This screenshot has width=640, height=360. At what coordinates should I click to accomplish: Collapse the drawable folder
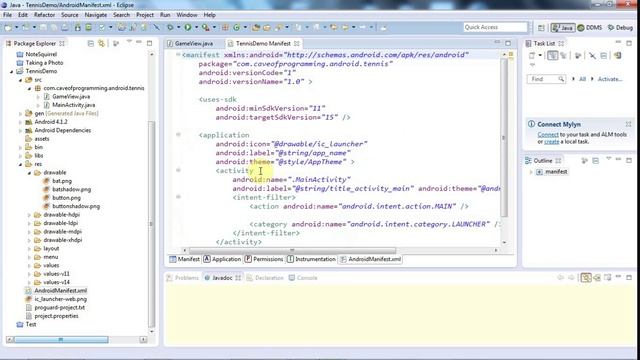(x=29, y=173)
